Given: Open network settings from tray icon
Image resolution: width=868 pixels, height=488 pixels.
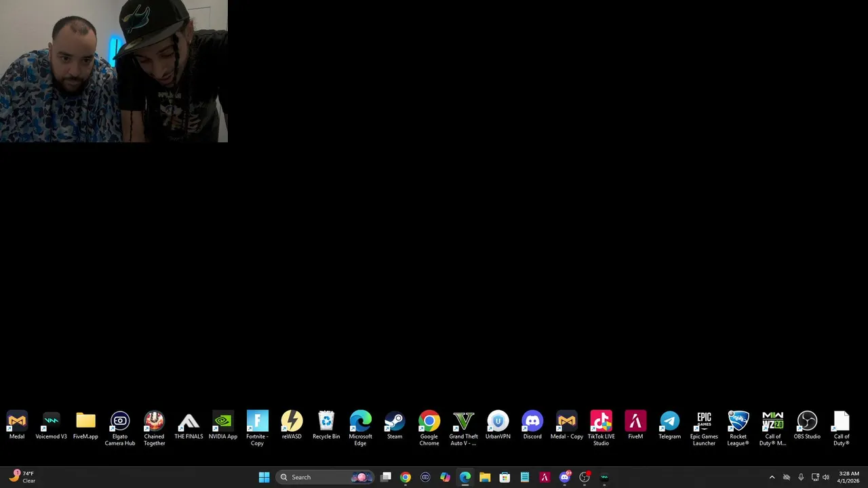Looking at the screenshot, I should (815, 477).
